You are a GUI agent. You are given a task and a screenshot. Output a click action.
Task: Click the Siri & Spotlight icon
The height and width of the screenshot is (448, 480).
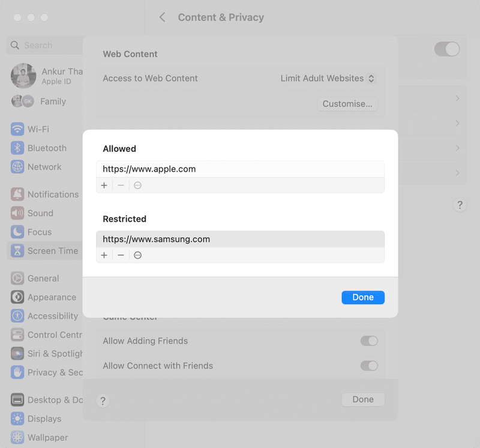click(x=17, y=354)
